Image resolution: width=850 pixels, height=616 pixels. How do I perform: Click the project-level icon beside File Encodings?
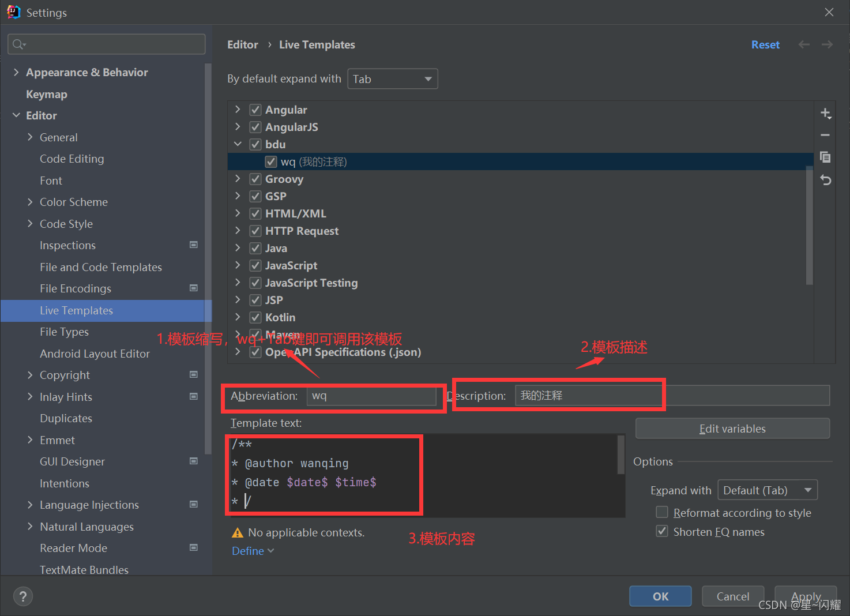coord(194,288)
